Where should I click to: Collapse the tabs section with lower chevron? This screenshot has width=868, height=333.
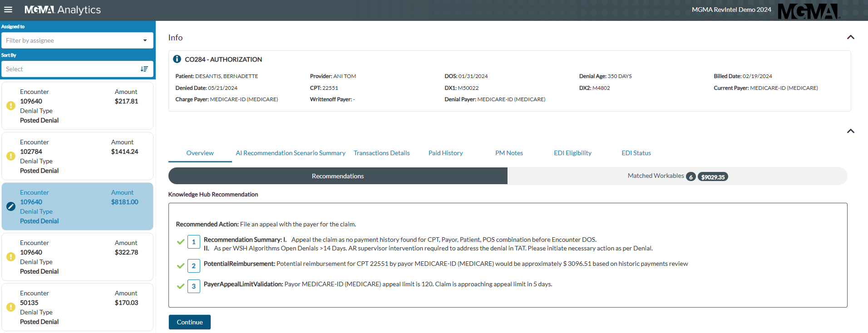click(x=850, y=131)
